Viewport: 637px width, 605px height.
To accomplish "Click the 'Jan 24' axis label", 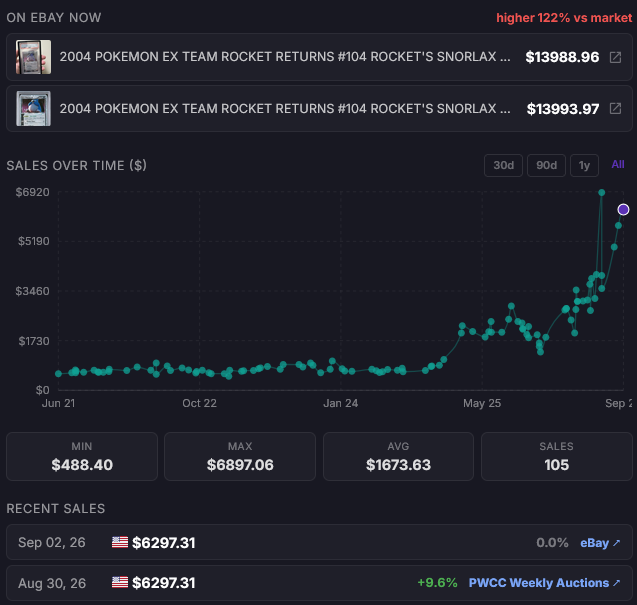I will coord(340,403).
